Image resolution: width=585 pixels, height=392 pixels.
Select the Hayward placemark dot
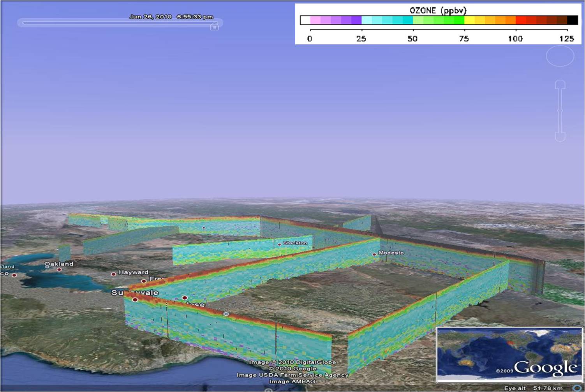[x=113, y=274]
